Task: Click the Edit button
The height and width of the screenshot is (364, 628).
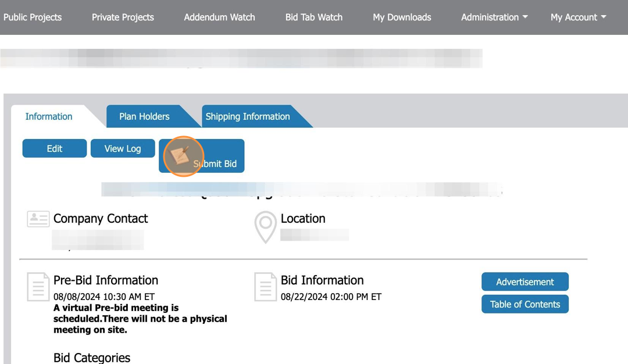Action: click(x=54, y=148)
